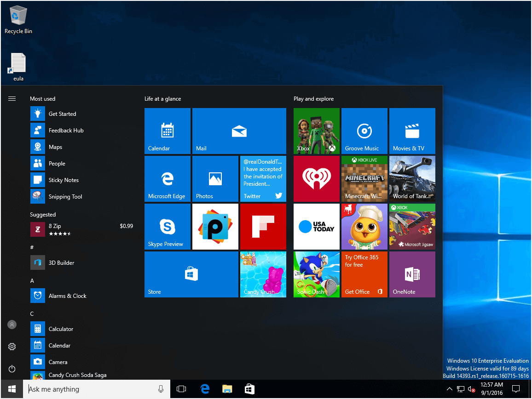This screenshot has height=399, width=532.
Task: Click the Power icon in Start menu
Action: coord(12,369)
